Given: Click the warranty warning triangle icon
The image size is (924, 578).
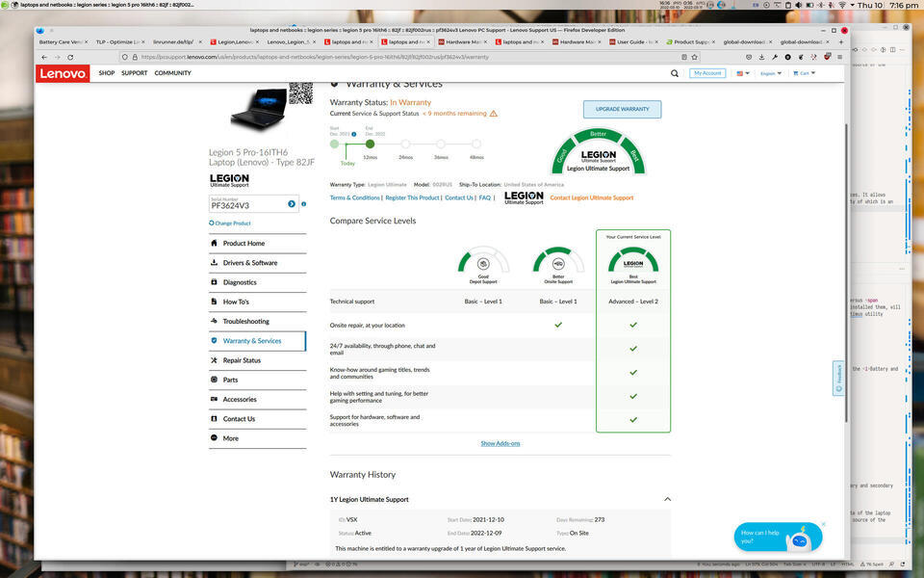Looking at the screenshot, I should tap(493, 114).
